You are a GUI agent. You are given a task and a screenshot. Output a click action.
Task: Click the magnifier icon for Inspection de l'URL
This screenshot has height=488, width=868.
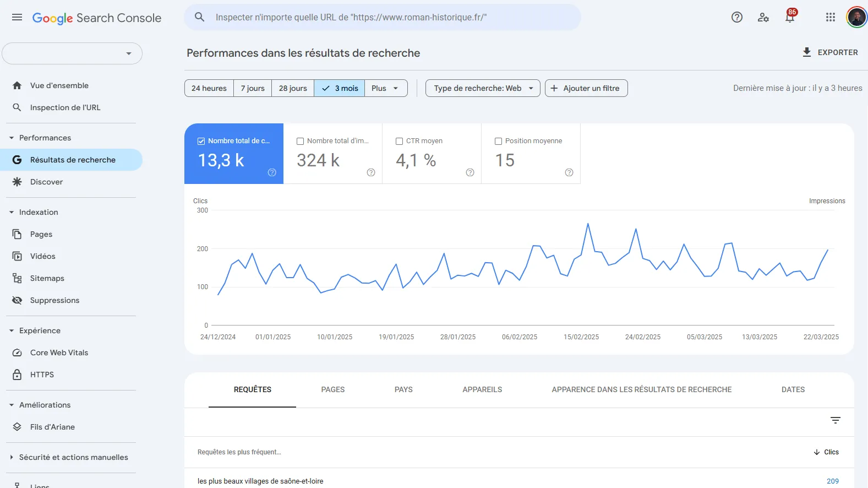click(17, 107)
